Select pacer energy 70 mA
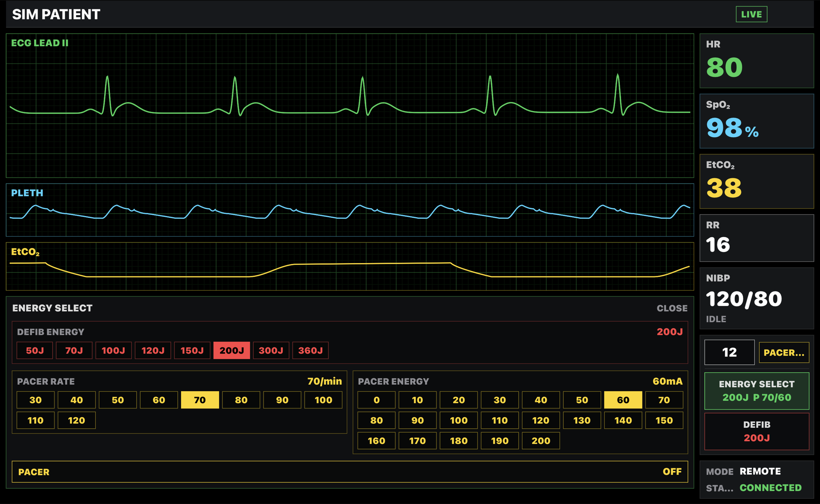Image resolution: width=820 pixels, height=504 pixels. (x=664, y=400)
